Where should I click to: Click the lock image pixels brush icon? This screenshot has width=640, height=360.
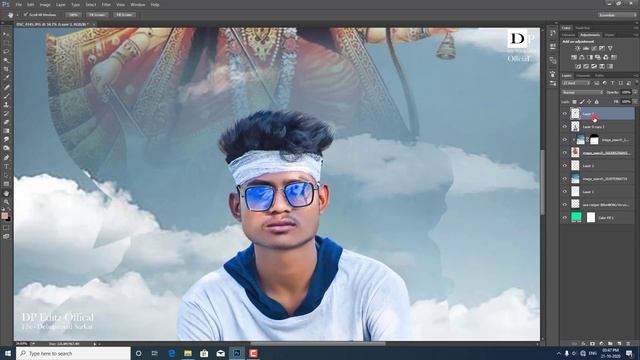(582, 102)
